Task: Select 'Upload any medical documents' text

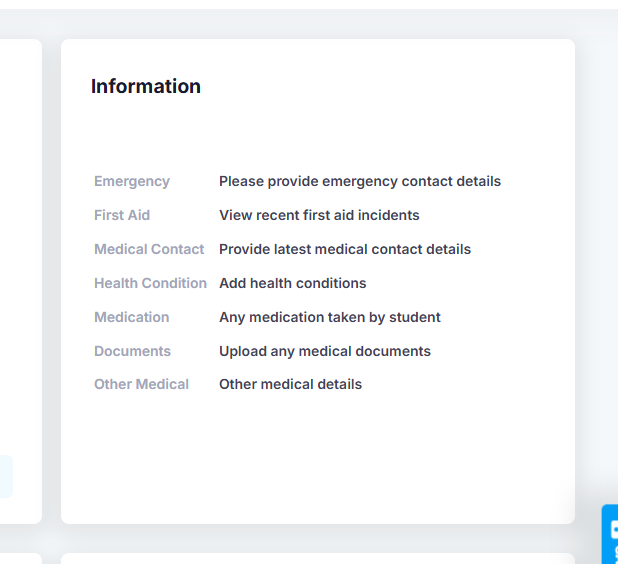Action: [325, 351]
